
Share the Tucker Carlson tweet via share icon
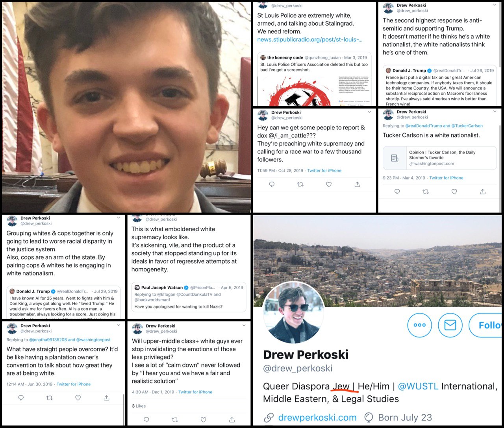point(483,192)
